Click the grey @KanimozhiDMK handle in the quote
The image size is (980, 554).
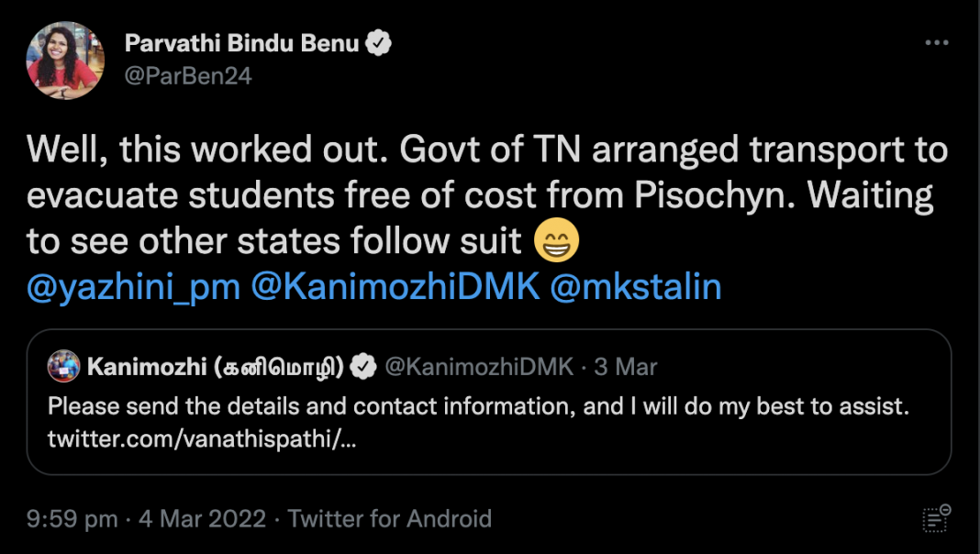[x=478, y=367]
